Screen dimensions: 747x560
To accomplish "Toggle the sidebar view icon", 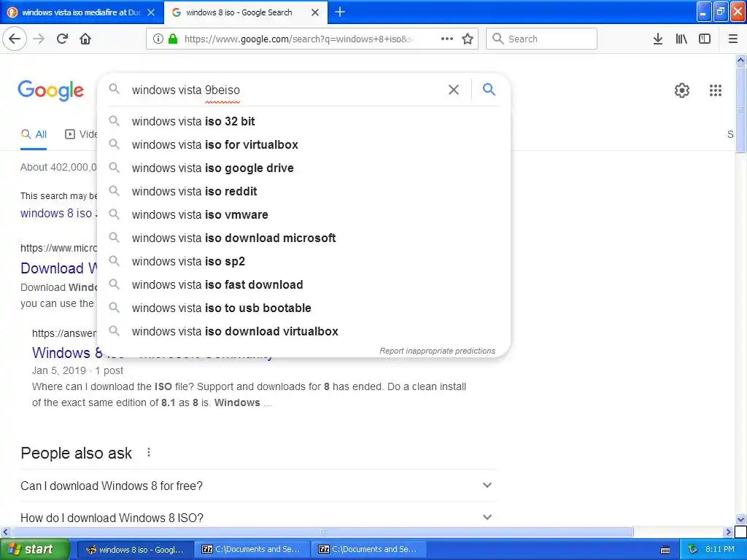I will point(705,39).
